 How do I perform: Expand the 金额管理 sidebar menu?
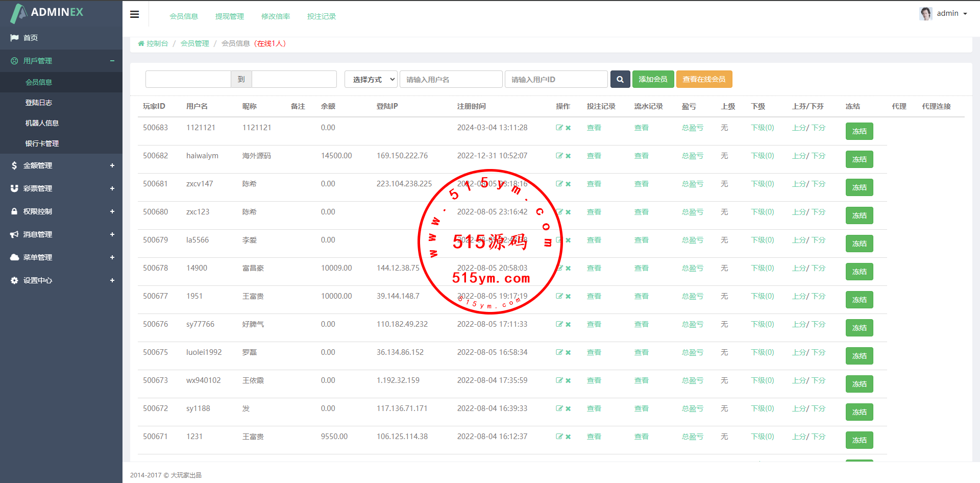(x=112, y=165)
